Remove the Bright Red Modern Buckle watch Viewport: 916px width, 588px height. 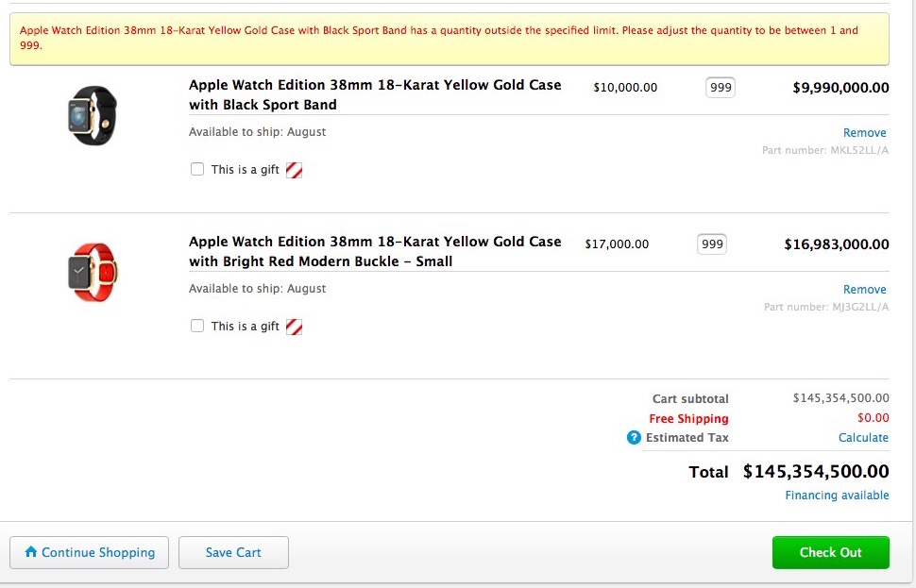click(865, 289)
